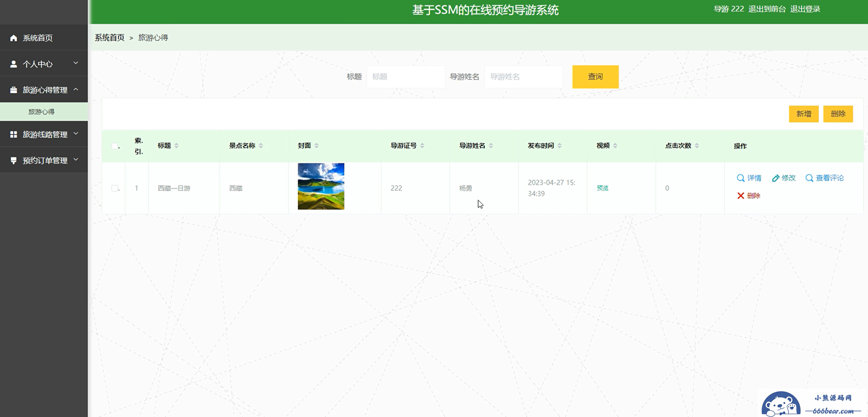
Task: Open the 西藏 cover image thumbnail
Action: point(321,186)
